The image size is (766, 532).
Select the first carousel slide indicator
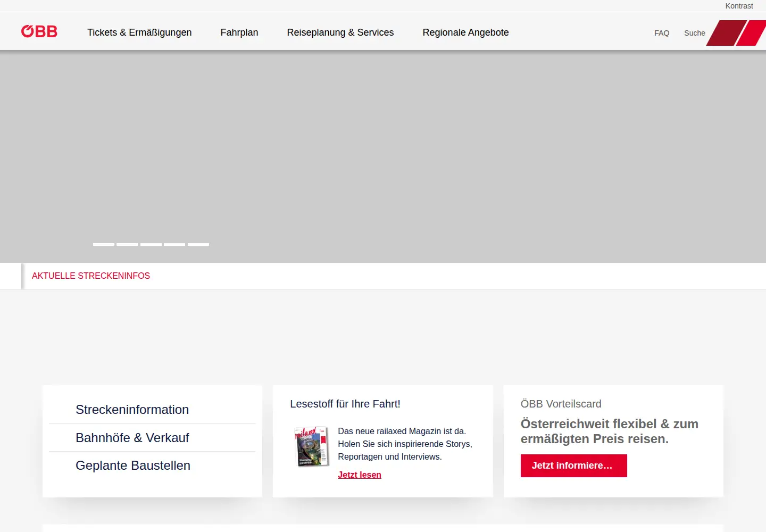point(104,244)
